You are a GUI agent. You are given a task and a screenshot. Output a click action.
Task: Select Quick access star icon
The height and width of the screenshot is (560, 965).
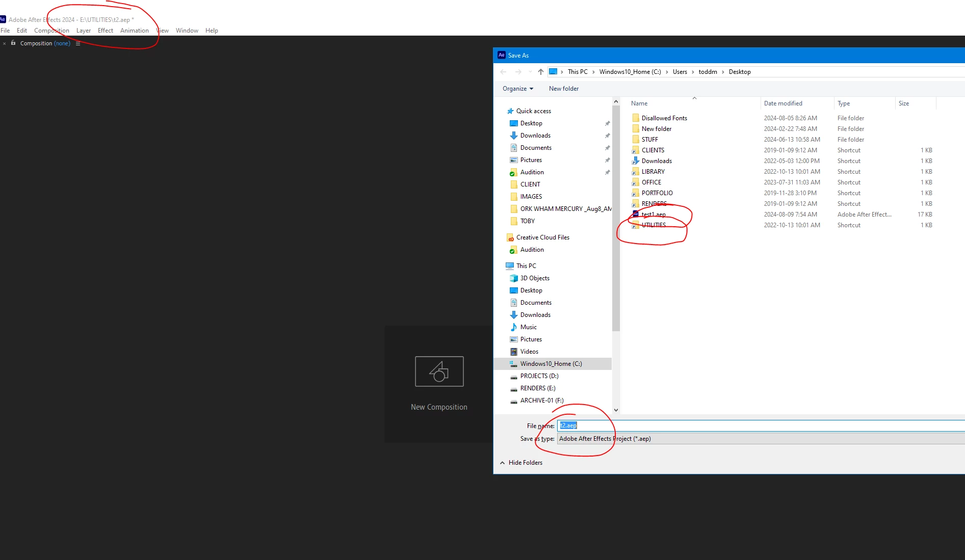point(510,111)
